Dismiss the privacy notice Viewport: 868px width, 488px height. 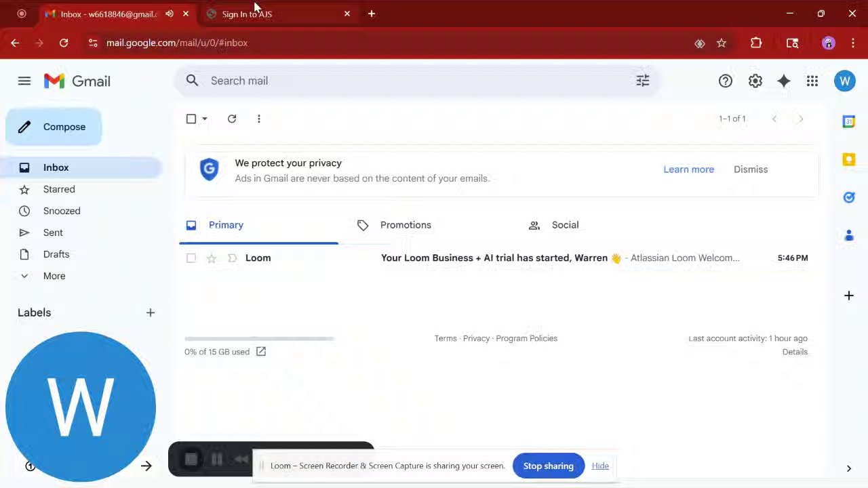point(751,169)
